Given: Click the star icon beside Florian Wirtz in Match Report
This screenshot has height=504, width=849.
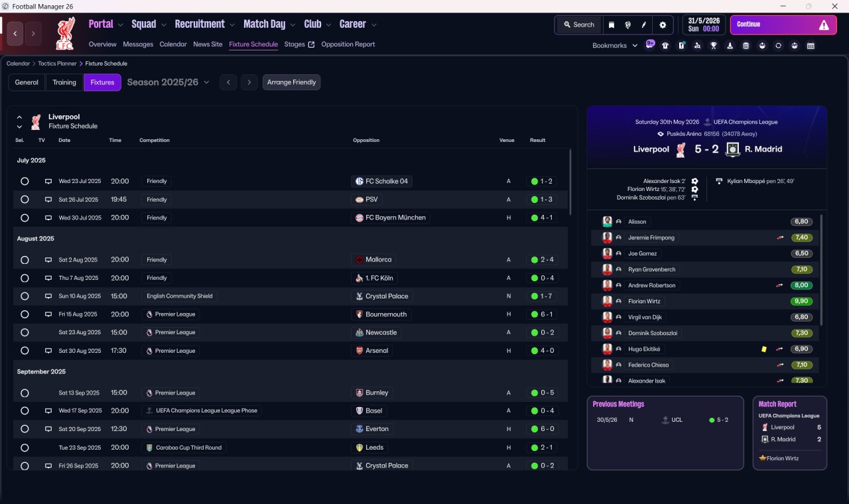Looking at the screenshot, I should click(763, 458).
